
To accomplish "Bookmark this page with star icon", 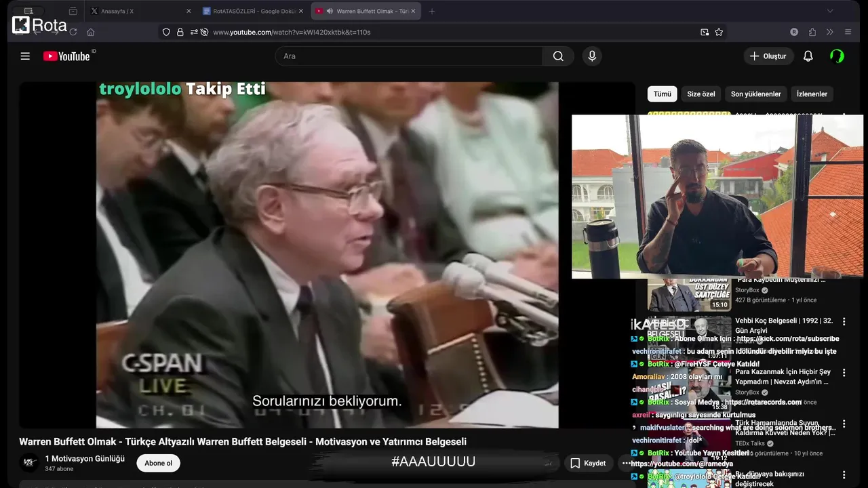I will coord(719,32).
